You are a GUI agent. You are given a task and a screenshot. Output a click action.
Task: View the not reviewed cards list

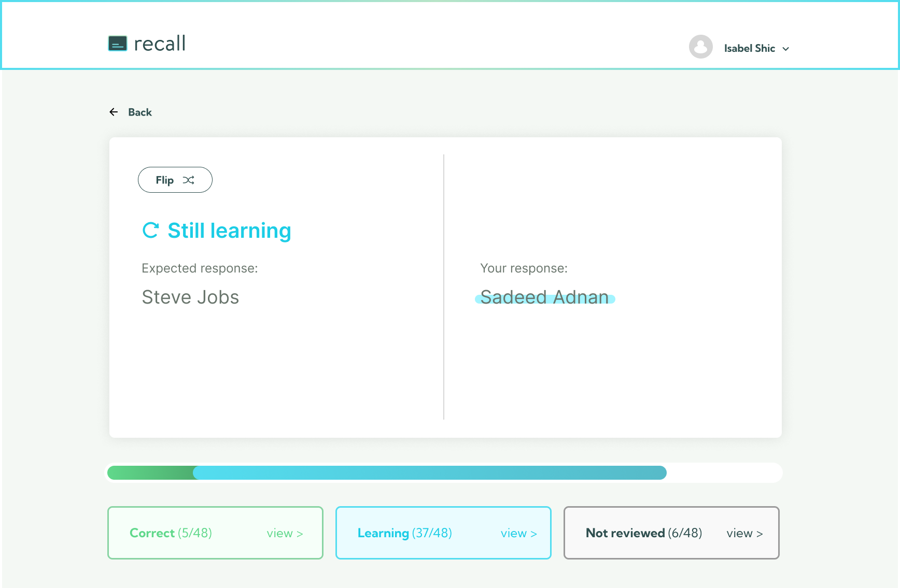(744, 533)
